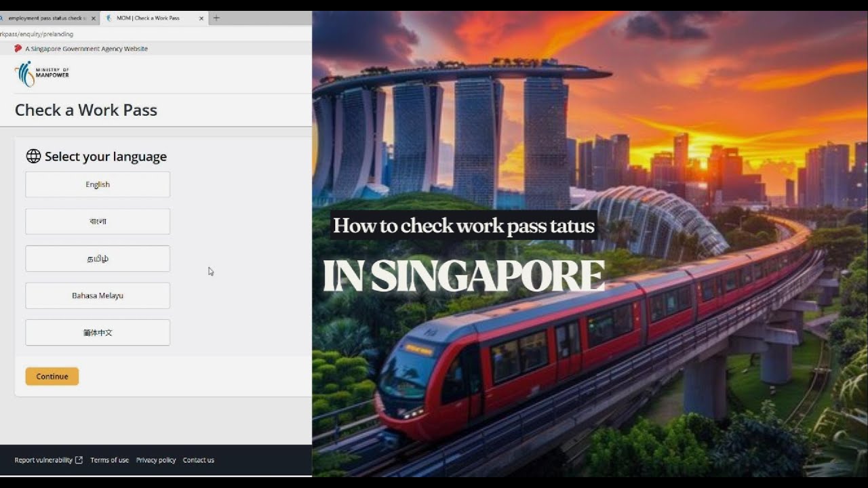Pick the Bahasa Melayu language option
This screenshot has width=868, height=488.
(x=98, y=296)
